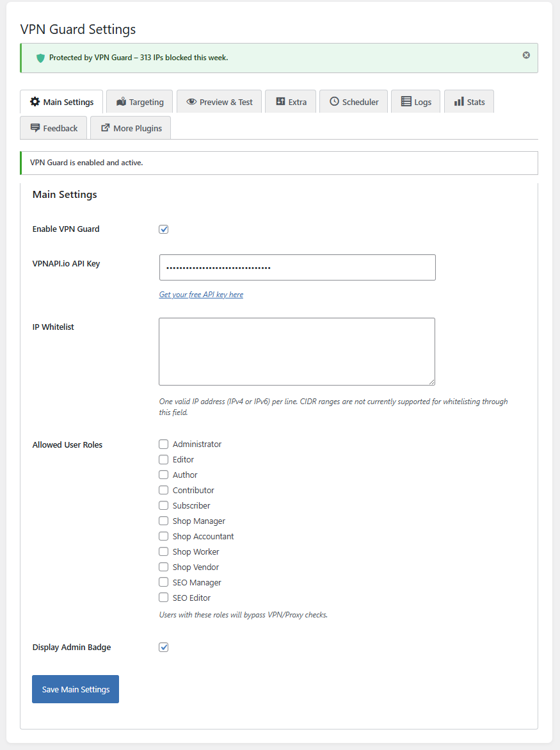Dismiss the VPN Guard protection notice

point(526,55)
